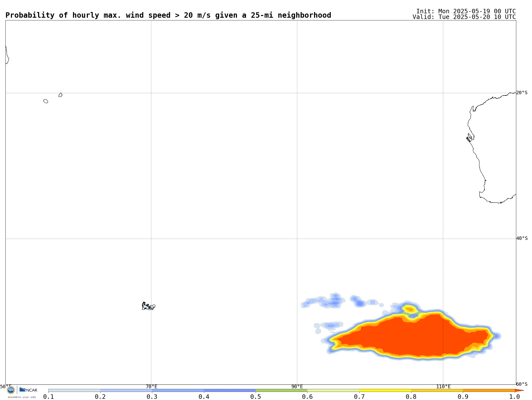Pick the light blue 0.2–0.3 colorbar segment
Viewport: 532px width, 400px height.
(x=126, y=390)
